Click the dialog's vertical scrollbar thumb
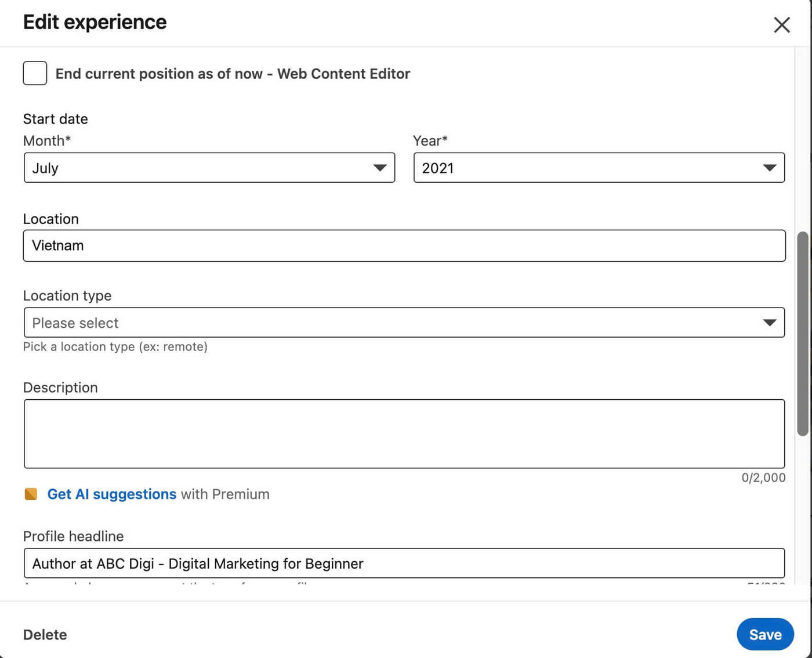812x658 pixels. click(802, 334)
